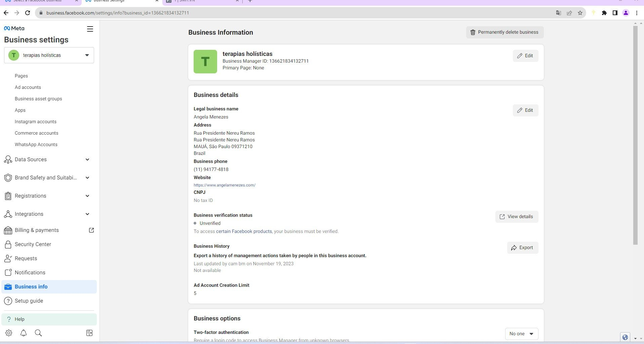Click the Brand Safety shield icon
Screen dimensions: 644x344
point(8,178)
